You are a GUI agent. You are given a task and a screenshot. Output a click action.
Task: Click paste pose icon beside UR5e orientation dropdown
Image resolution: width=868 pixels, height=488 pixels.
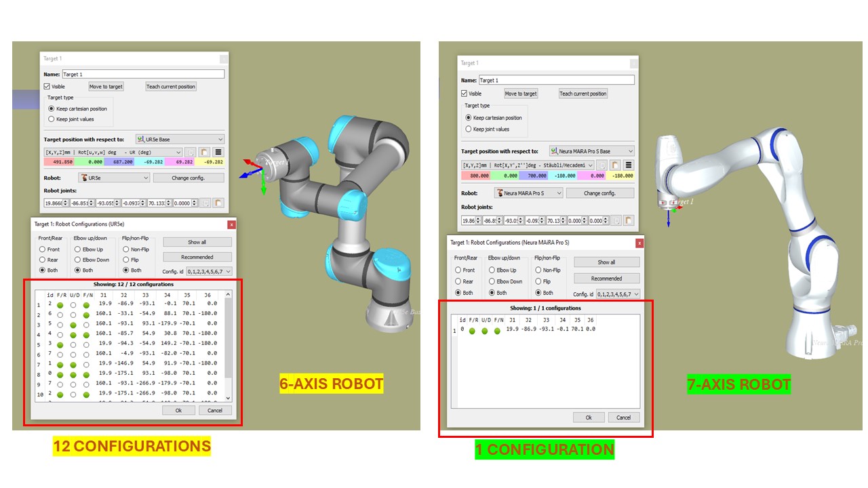[204, 152]
